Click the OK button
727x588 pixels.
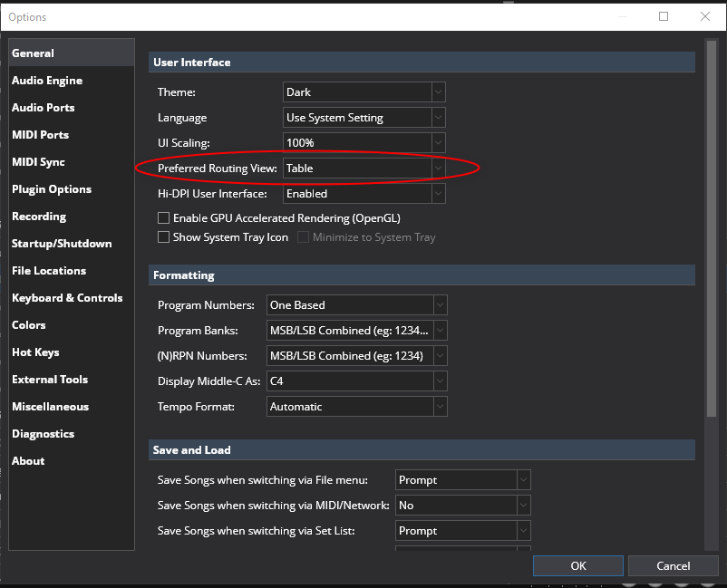click(578, 565)
